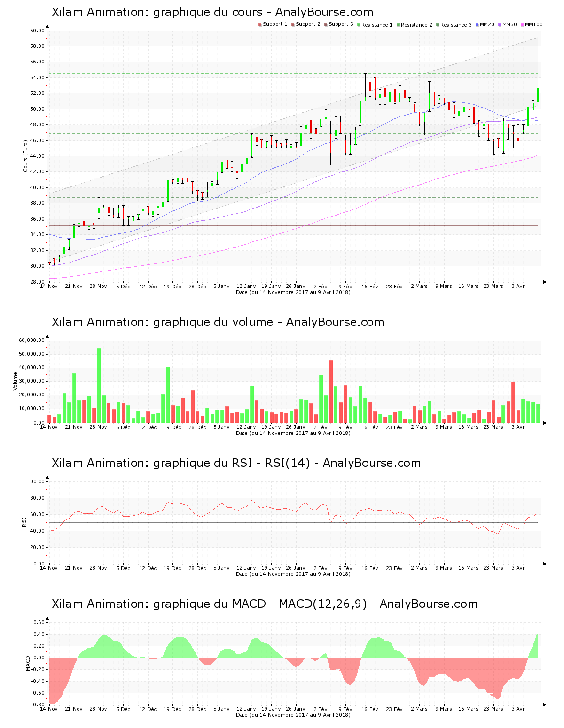Click the 'graphique du volume' chart title
This screenshot has height=728, width=564.
218,322
